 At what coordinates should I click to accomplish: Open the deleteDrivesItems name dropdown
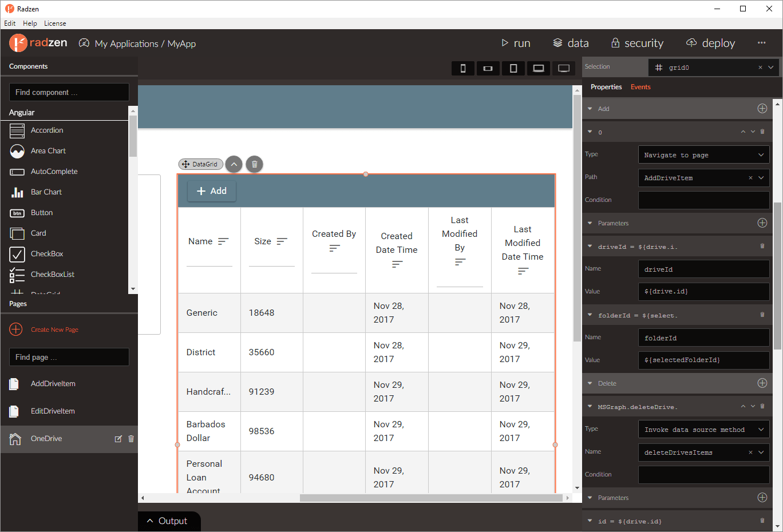point(761,452)
